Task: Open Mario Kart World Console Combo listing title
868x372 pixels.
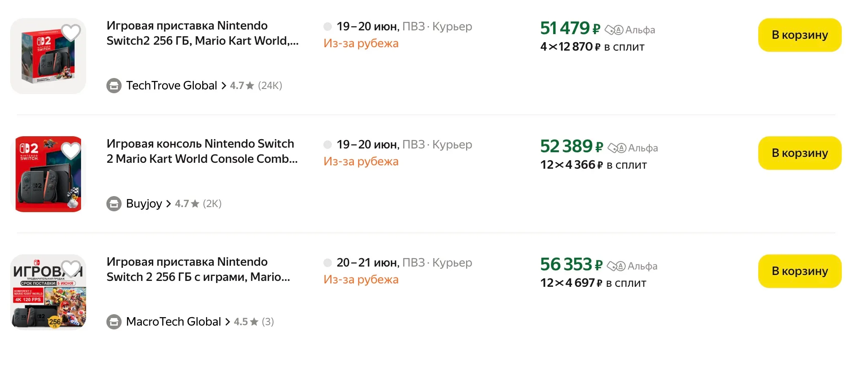Action: (x=202, y=151)
